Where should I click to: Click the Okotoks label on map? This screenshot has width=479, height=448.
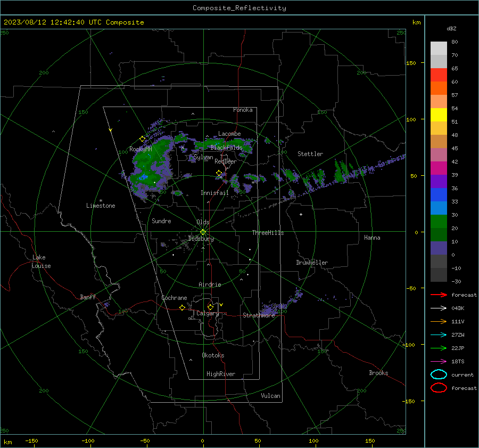pyautogui.click(x=213, y=355)
